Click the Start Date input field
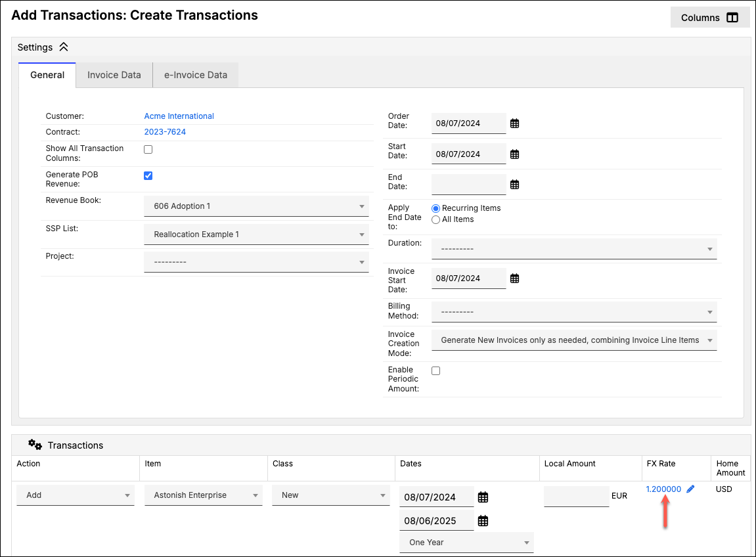 (469, 154)
